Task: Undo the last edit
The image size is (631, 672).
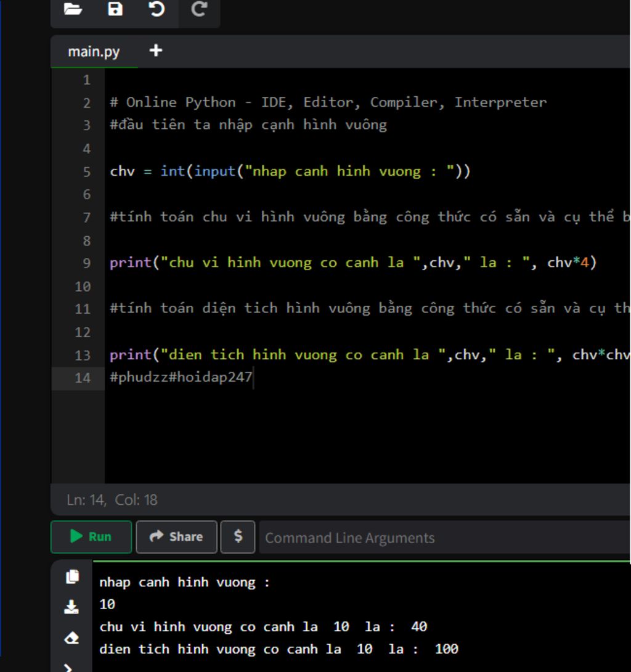Action: (x=157, y=9)
